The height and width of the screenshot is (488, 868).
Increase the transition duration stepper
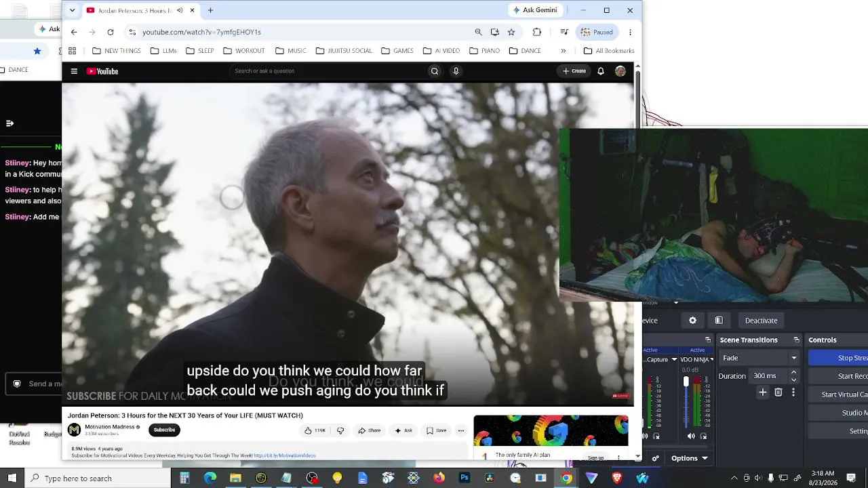point(793,372)
